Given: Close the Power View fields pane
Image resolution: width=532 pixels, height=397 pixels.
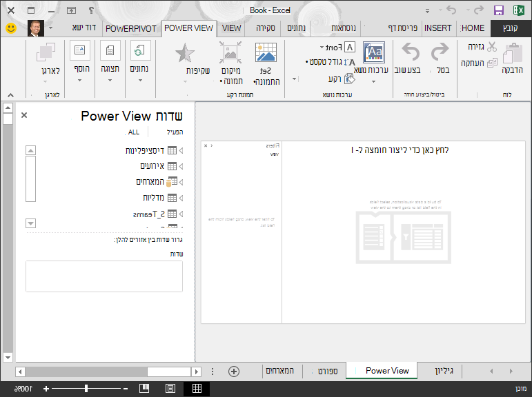Looking at the screenshot, I should point(24,115).
